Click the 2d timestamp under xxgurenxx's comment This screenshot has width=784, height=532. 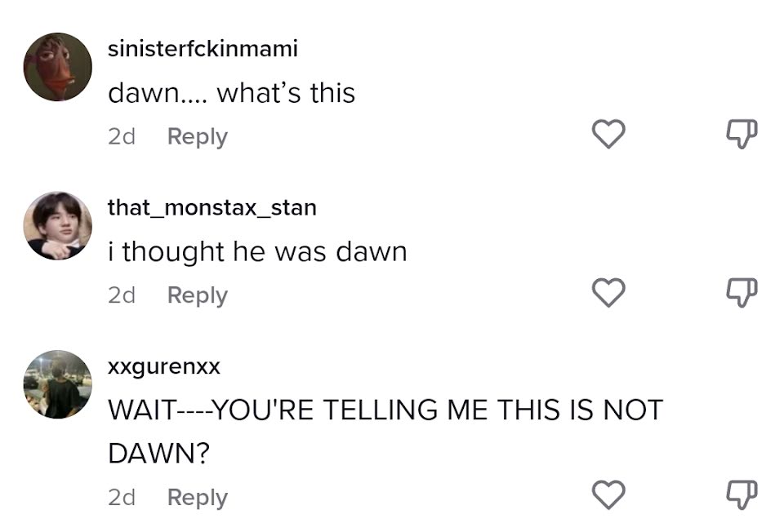tap(121, 497)
